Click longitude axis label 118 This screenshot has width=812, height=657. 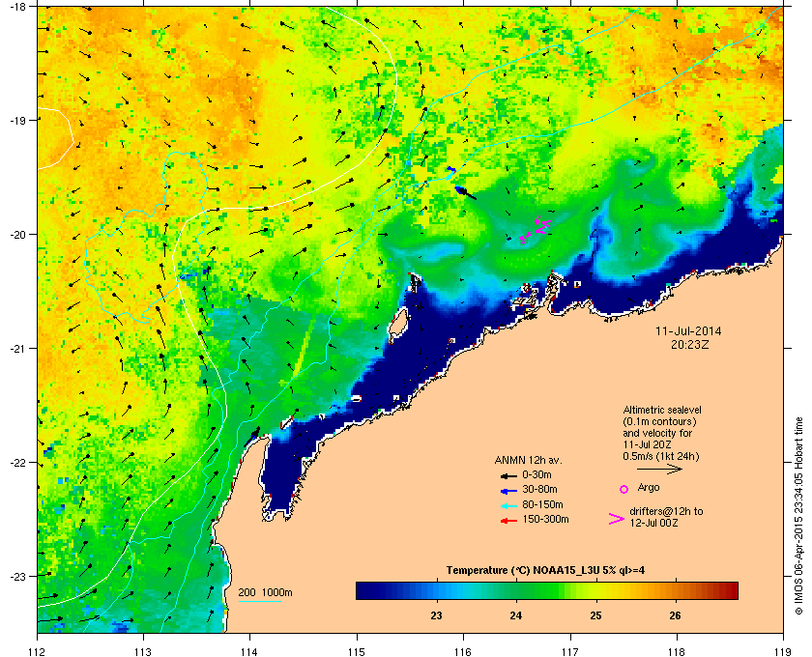[x=677, y=652]
